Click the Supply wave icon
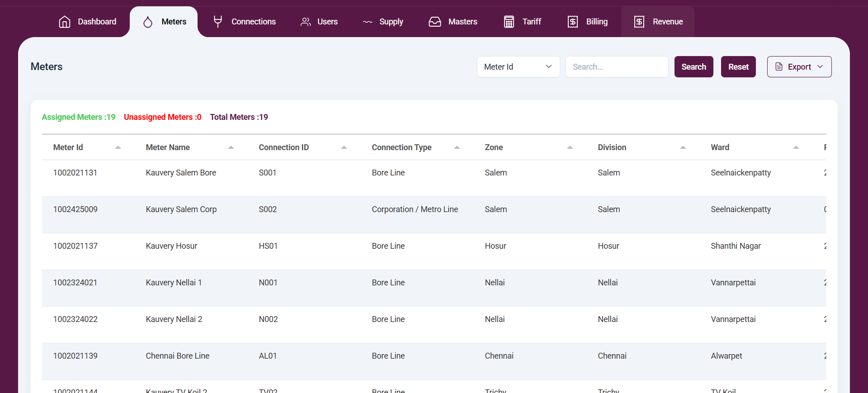The width and height of the screenshot is (868, 393). pyautogui.click(x=368, y=22)
